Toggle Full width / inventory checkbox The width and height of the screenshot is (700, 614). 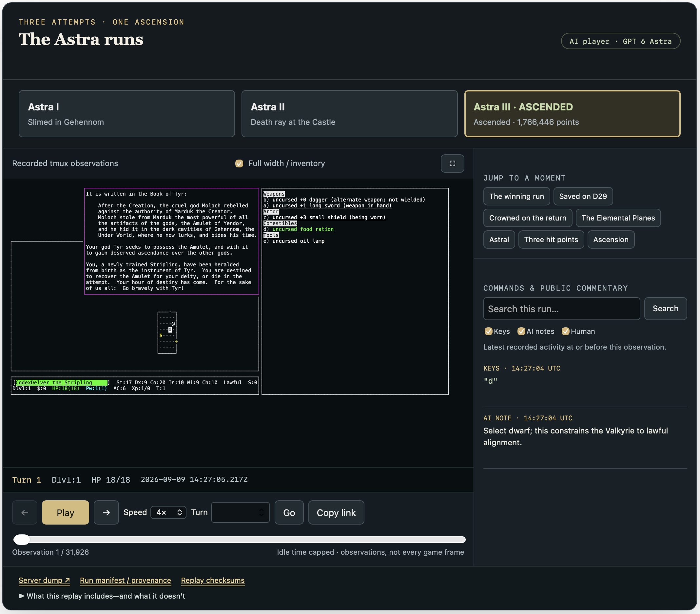click(239, 163)
